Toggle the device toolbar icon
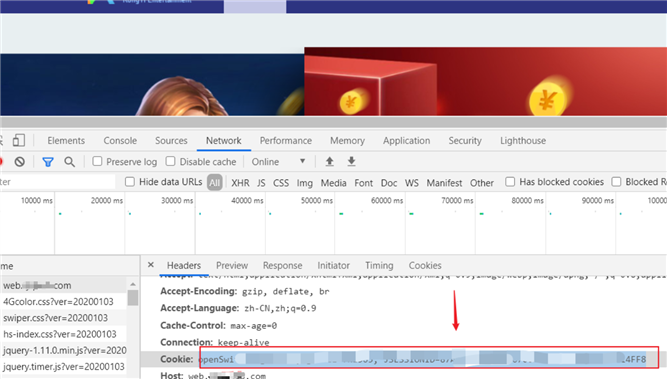This screenshot has height=379, width=667. coord(19,140)
